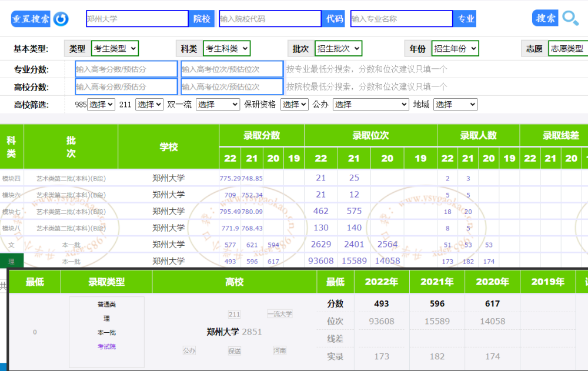Expand the 招生批次 dropdown

(338, 48)
